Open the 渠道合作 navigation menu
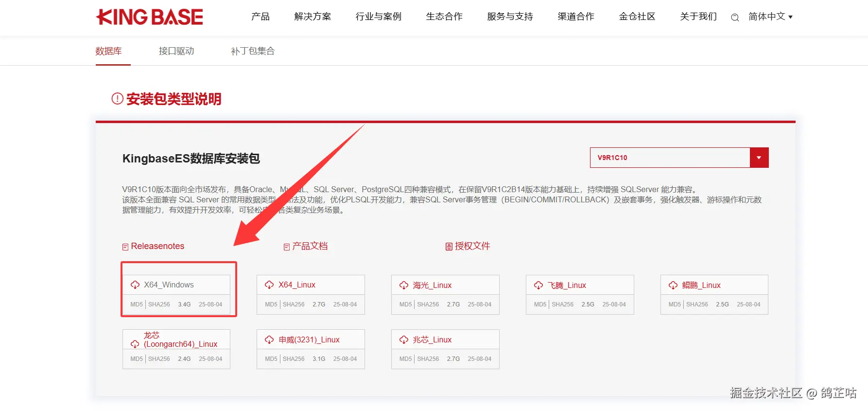868x411 pixels. pos(576,17)
